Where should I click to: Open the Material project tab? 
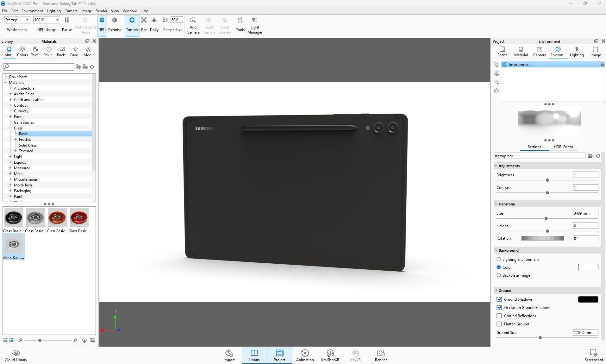521,52
